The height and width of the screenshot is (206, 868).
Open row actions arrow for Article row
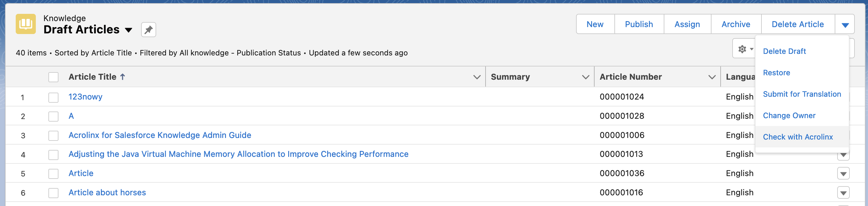tap(843, 174)
